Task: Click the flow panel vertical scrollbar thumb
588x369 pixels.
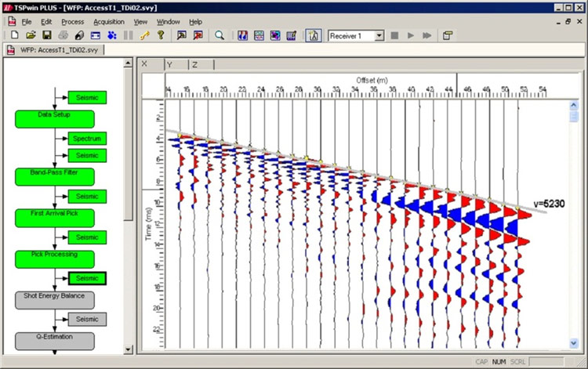Action: click(x=128, y=144)
